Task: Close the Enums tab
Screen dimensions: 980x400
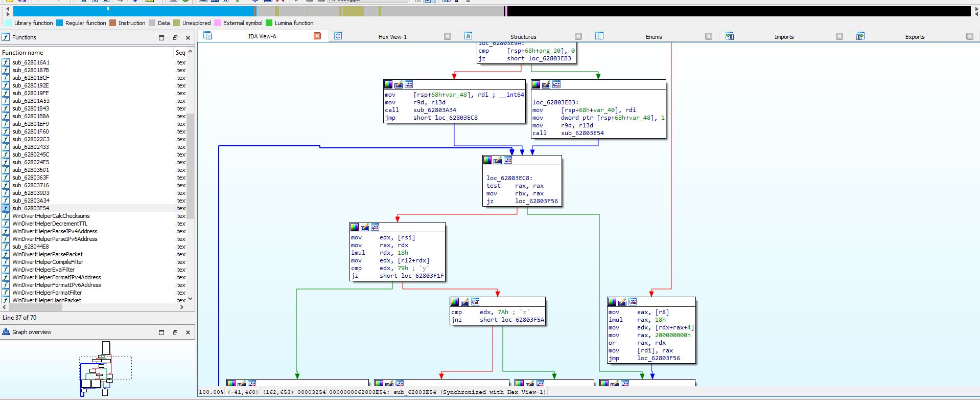Action: click(709, 36)
